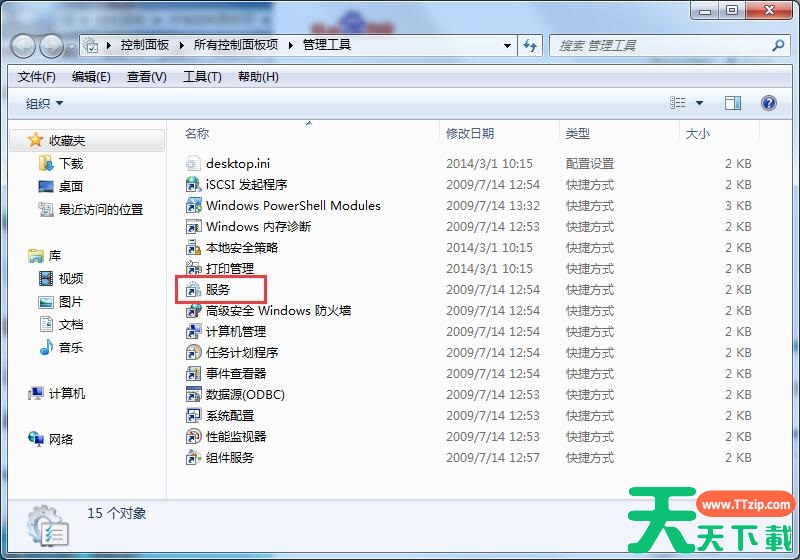This screenshot has height=560, width=800.
Task: Click the 配置设置 type cell
Action: coord(590,164)
